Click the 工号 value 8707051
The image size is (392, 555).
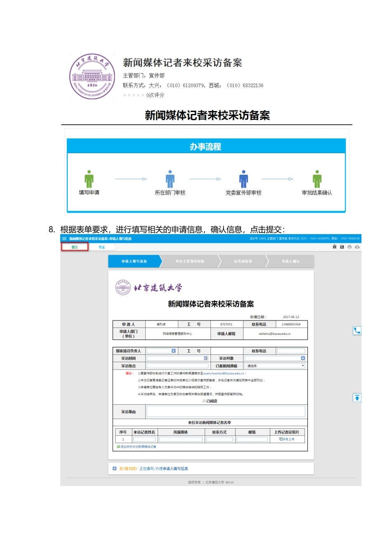tap(226, 324)
